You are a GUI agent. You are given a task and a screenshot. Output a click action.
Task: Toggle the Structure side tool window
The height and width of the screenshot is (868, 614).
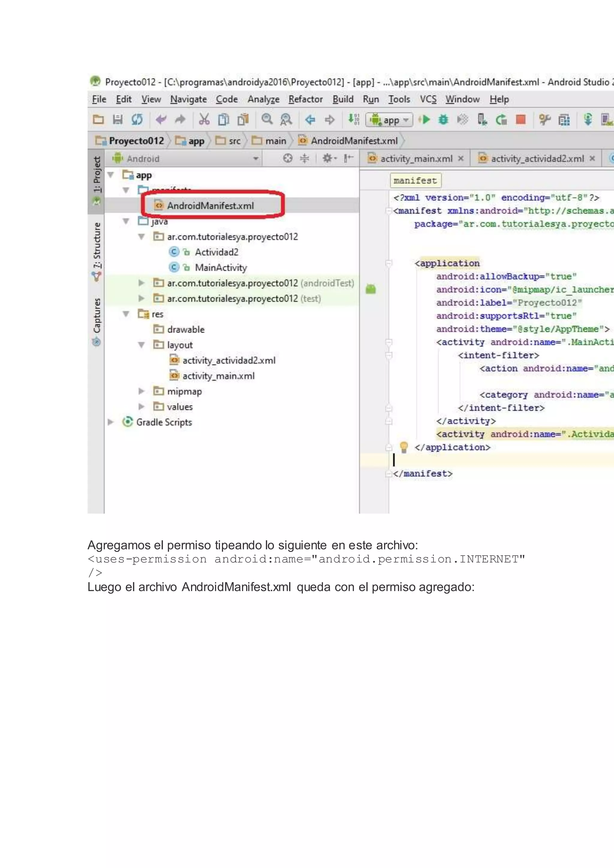tap(97, 252)
